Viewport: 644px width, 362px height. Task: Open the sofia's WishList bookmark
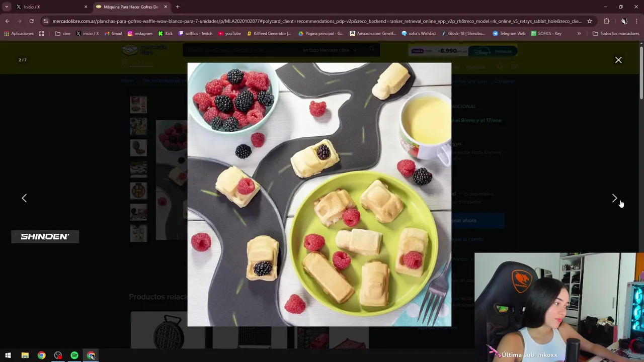click(x=419, y=34)
